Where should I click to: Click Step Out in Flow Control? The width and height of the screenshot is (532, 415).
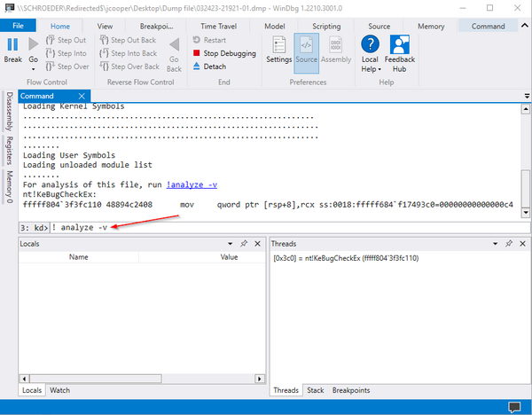tap(66, 40)
